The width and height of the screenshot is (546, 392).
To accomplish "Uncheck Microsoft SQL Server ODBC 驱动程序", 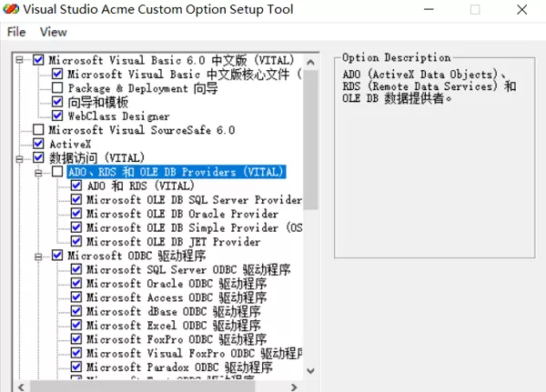I will 76,270.
